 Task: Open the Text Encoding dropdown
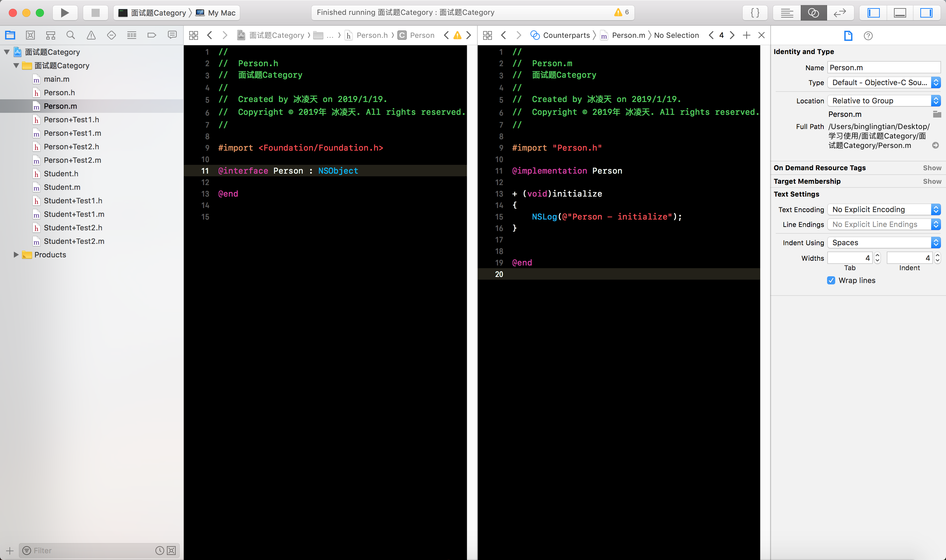coord(883,209)
